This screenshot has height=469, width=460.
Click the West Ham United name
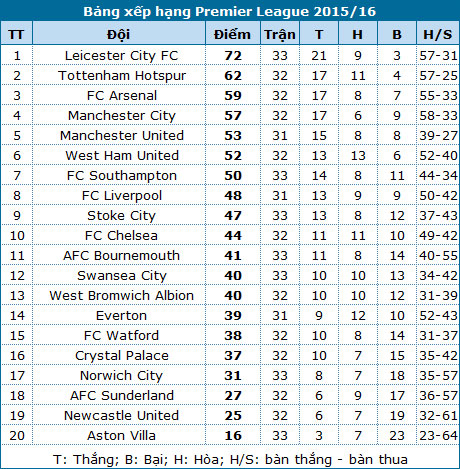click(x=122, y=156)
